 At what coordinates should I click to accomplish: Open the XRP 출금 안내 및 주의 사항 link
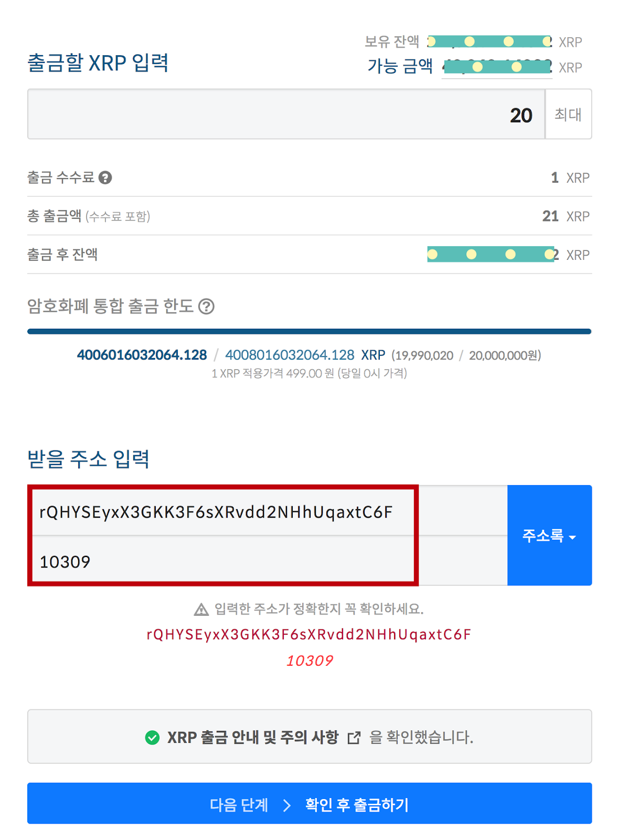(253, 738)
